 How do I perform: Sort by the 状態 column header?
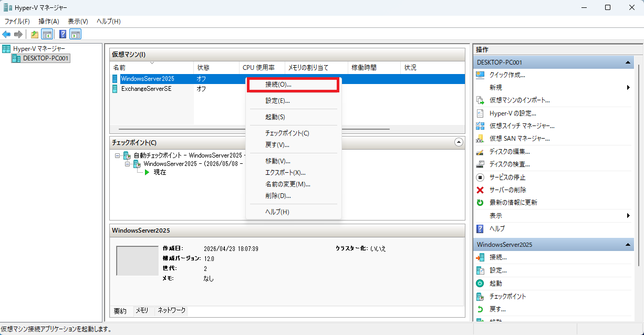click(x=217, y=68)
